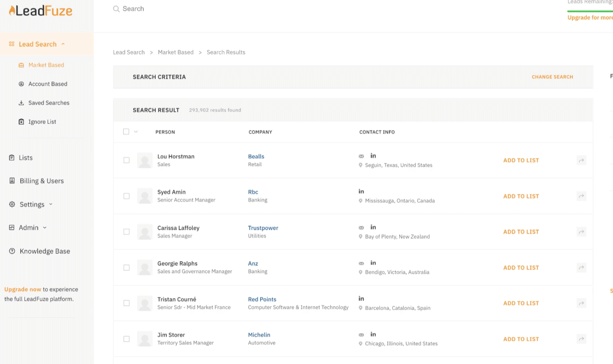Screen dimensions: 613x364
Task: Click share arrow for Georgie Ralphs
Action: [582, 267]
